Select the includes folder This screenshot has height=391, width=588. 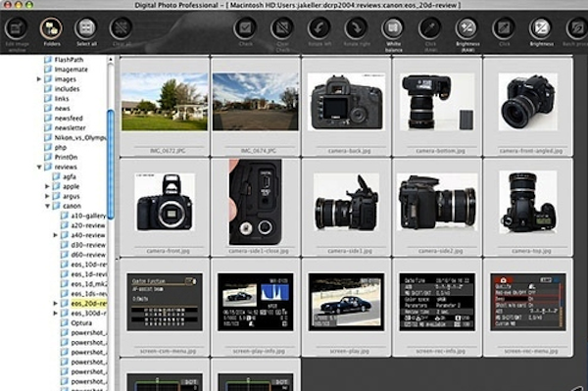pos(62,89)
